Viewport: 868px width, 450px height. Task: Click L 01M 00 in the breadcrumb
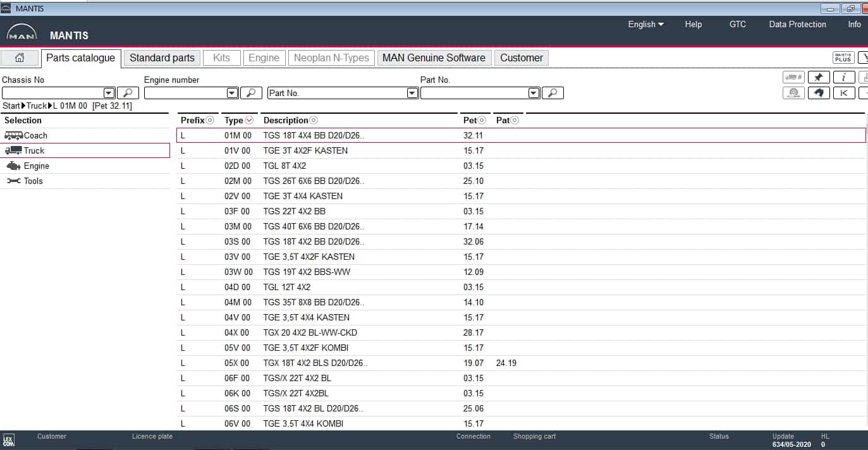(x=70, y=106)
